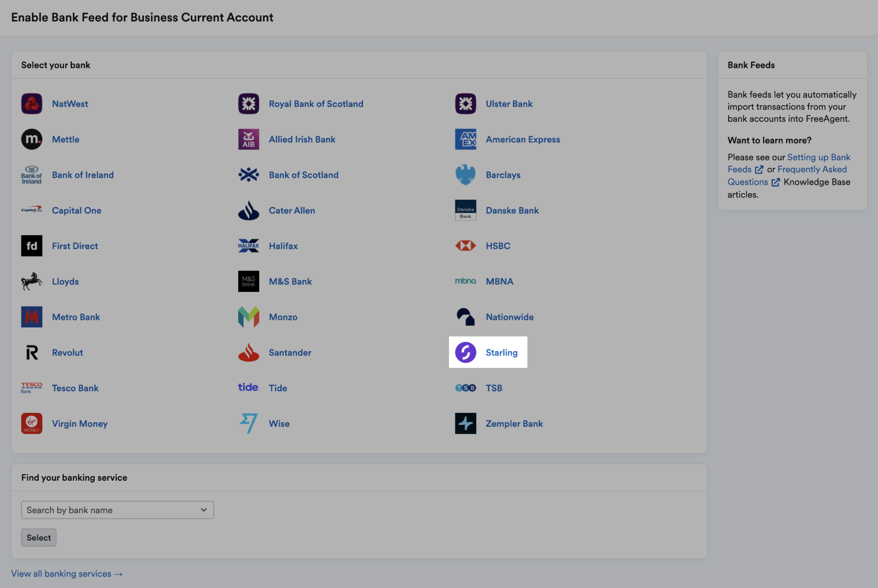
Task: Select the Monzo link
Action: click(x=283, y=317)
